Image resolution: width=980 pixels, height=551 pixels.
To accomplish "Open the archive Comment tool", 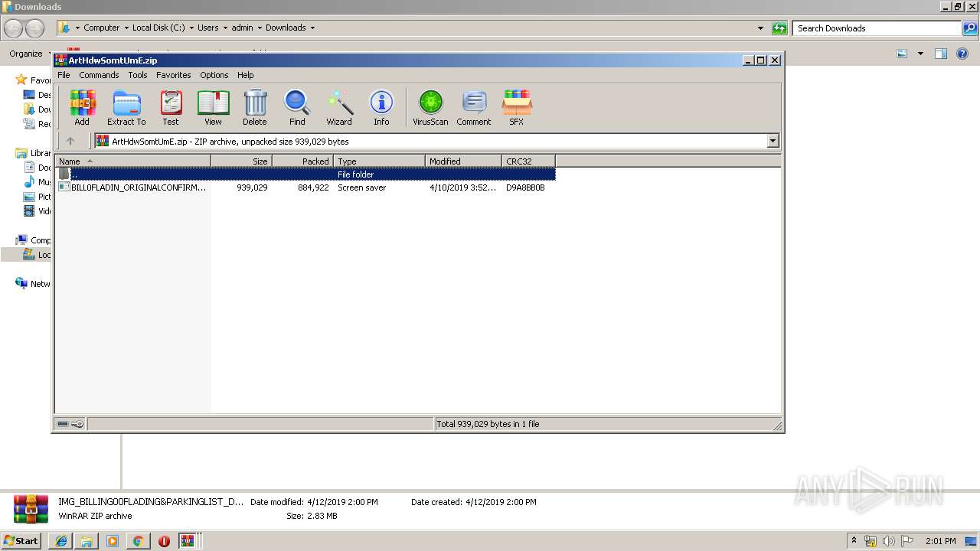I will 474,107.
